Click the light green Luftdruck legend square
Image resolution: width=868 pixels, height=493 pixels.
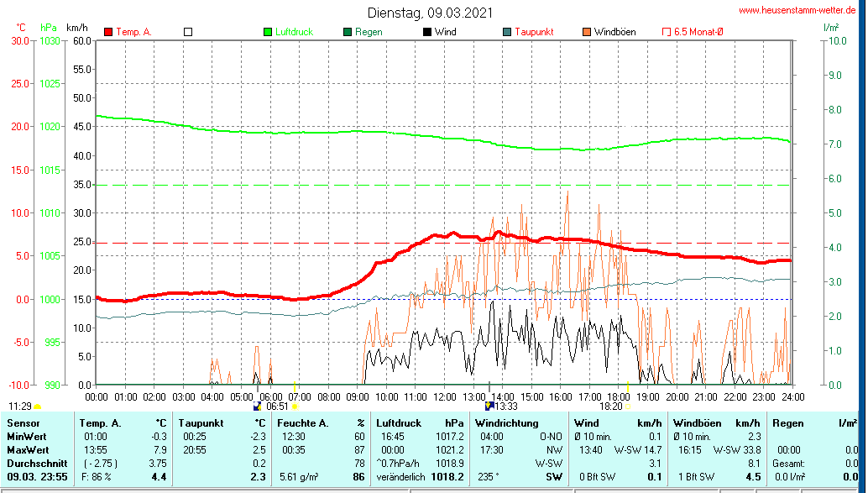(x=269, y=32)
